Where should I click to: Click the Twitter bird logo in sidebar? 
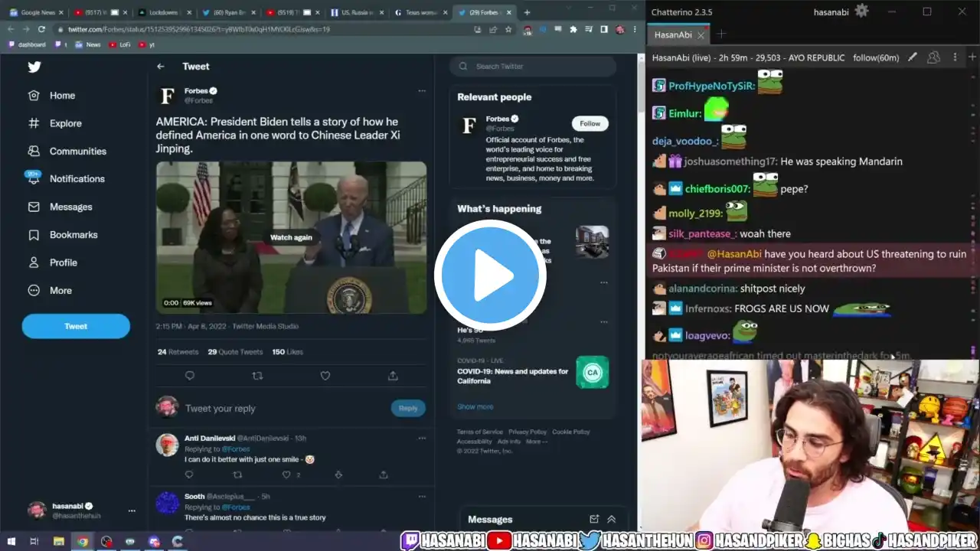coord(34,67)
